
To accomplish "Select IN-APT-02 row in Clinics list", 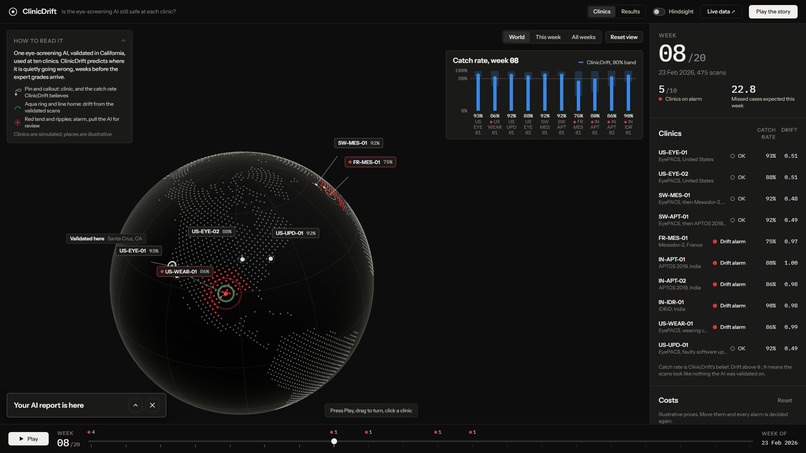I will click(727, 284).
